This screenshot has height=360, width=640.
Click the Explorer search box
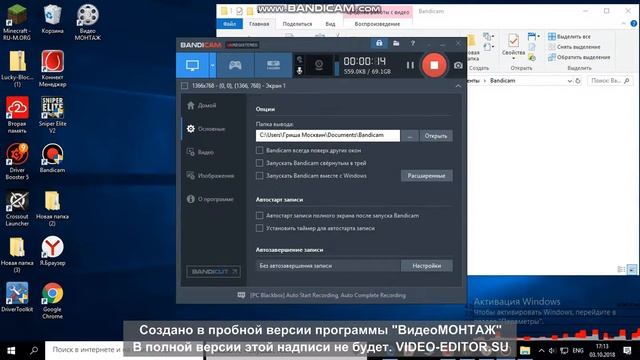tap(609, 81)
